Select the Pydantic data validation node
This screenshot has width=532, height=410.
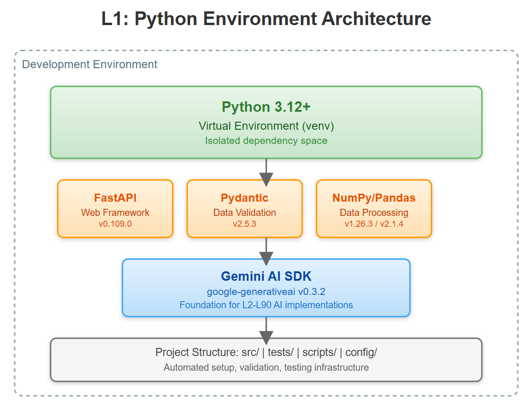click(x=244, y=208)
